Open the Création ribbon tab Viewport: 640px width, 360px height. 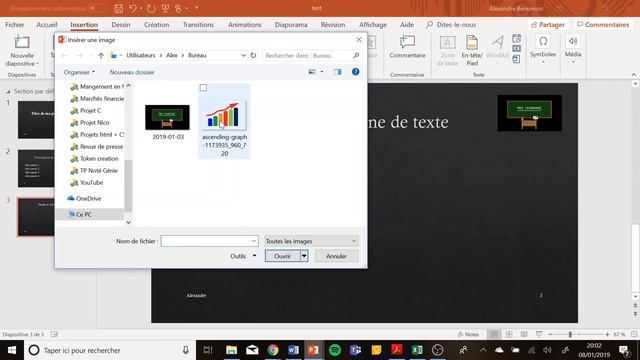(156, 25)
